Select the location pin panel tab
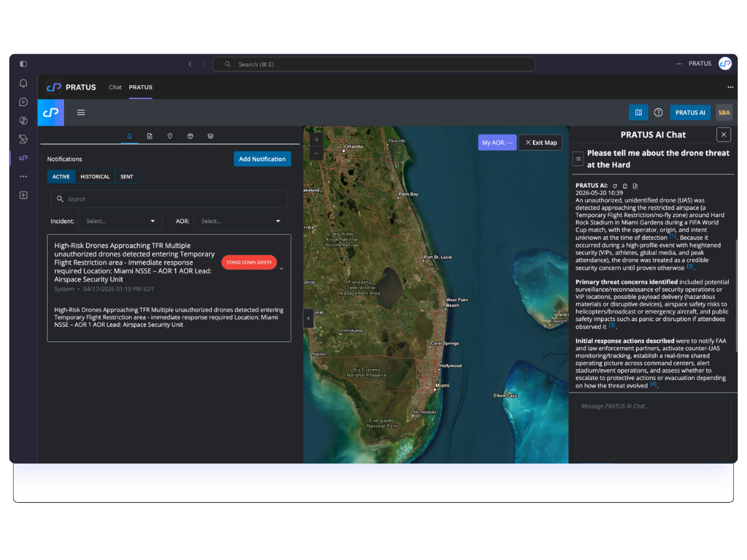The image size is (747, 560). [x=170, y=136]
